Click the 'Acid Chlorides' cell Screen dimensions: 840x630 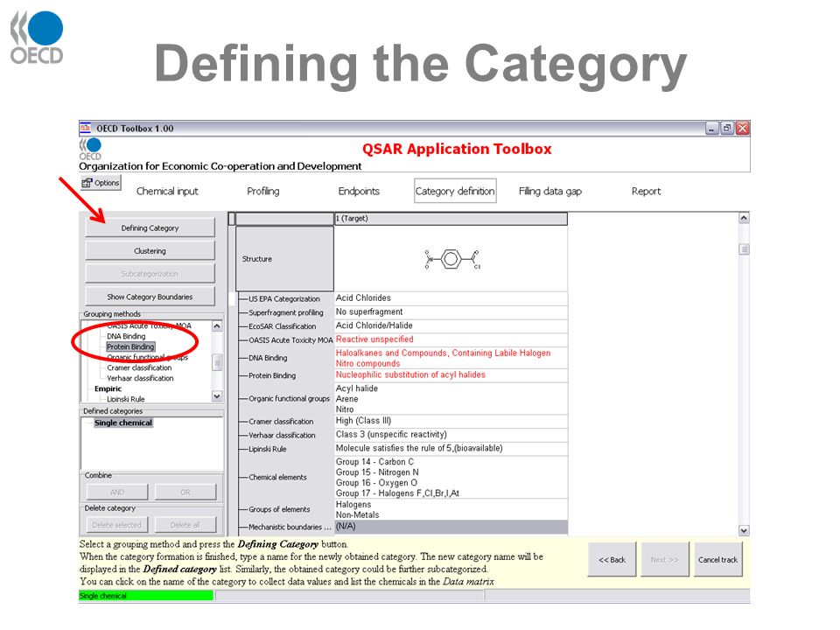click(451, 298)
